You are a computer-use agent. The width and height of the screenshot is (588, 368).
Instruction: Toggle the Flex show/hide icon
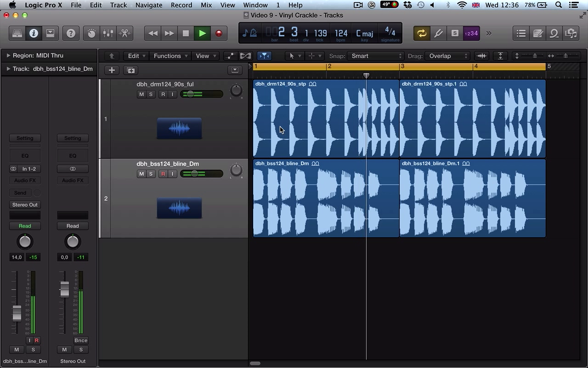pos(246,56)
